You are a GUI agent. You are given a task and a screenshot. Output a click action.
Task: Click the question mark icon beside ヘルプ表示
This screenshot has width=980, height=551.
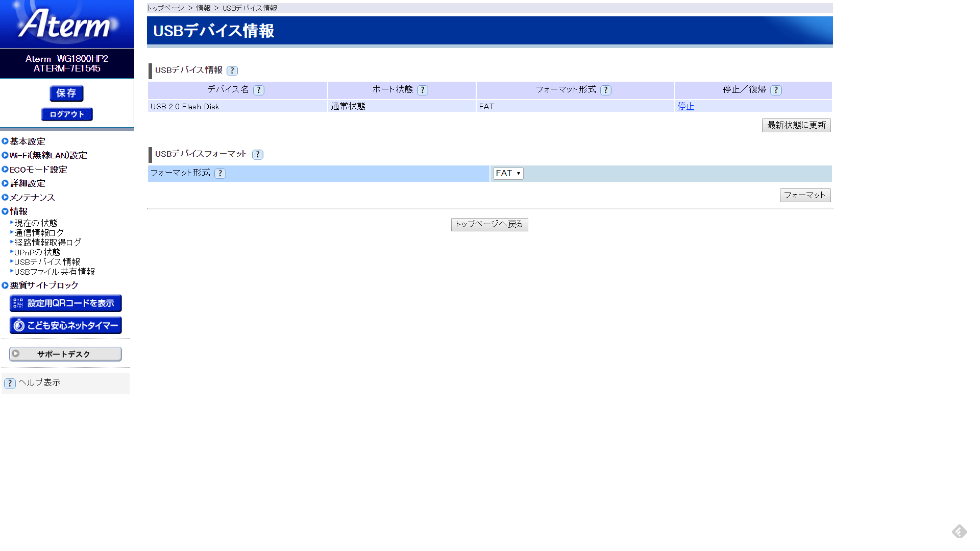pos(10,384)
